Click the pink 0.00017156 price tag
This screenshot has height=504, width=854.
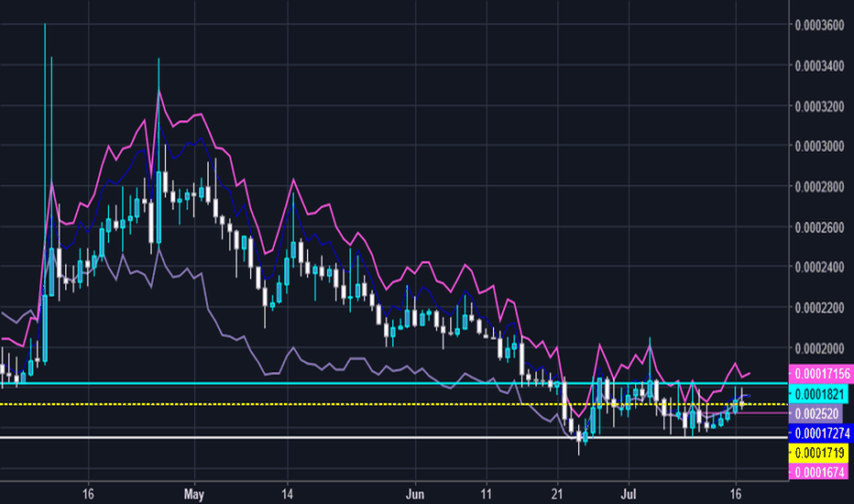click(821, 374)
